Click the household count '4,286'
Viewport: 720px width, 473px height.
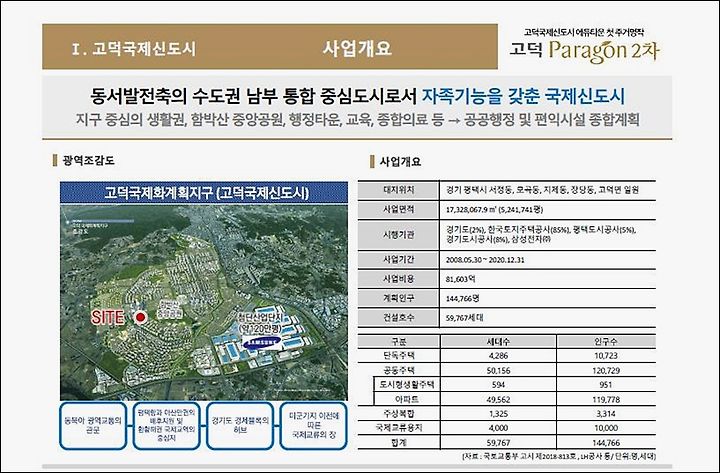point(498,355)
